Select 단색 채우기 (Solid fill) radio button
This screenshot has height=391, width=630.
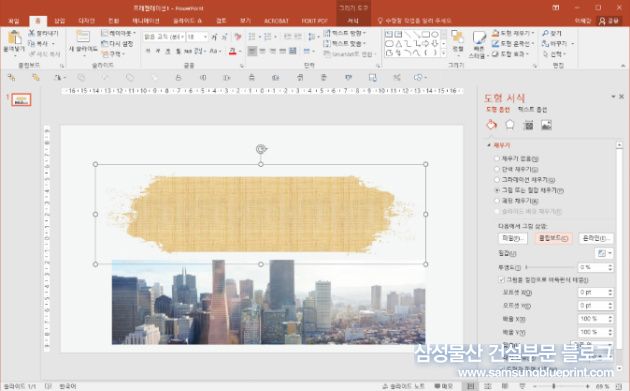(x=497, y=169)
